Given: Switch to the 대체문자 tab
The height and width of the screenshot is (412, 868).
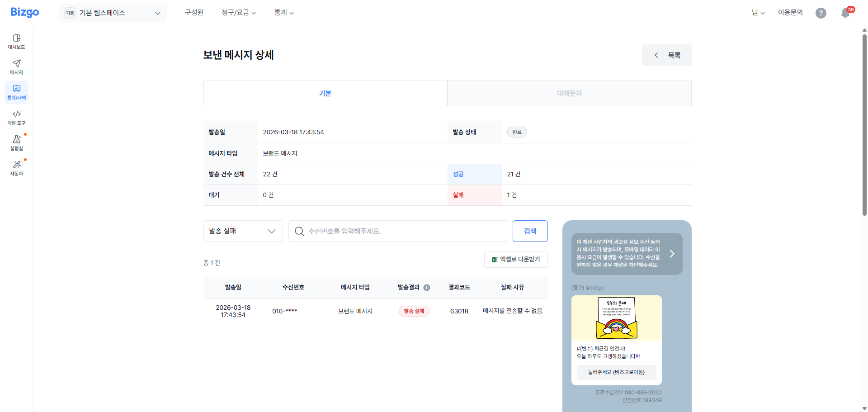Looking at the screenshot, I should (569, 93).
